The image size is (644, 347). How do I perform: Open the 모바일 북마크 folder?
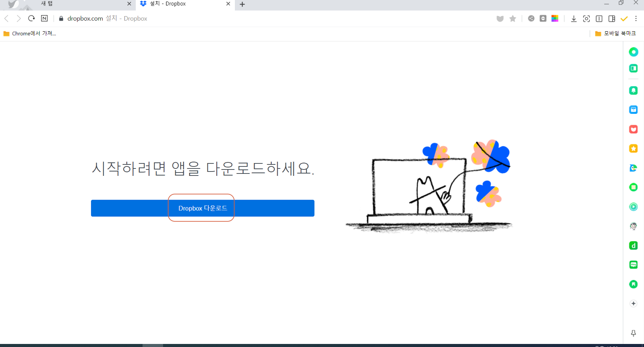[615, 33]
